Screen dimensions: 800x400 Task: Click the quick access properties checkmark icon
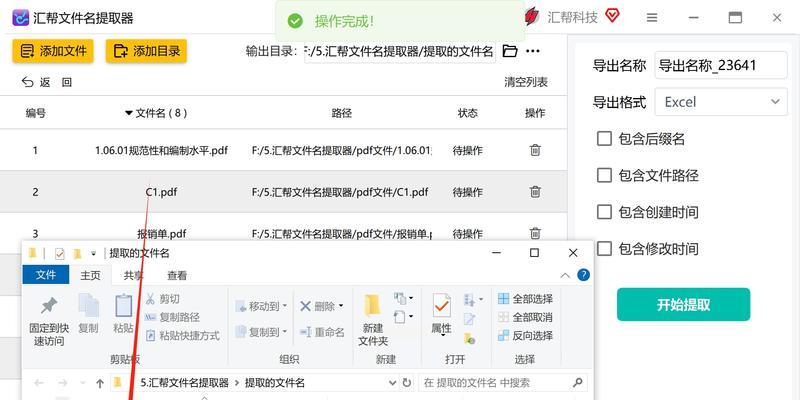tap(60, 254)
